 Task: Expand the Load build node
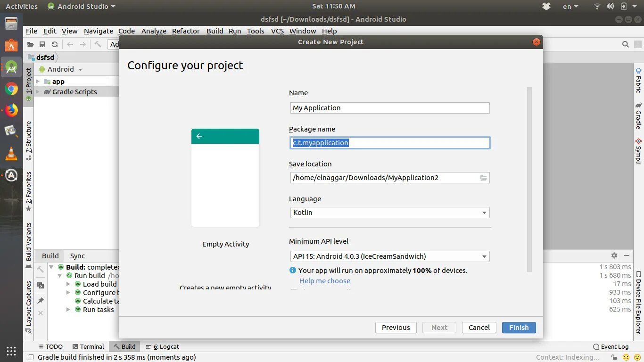coord(68,284)
